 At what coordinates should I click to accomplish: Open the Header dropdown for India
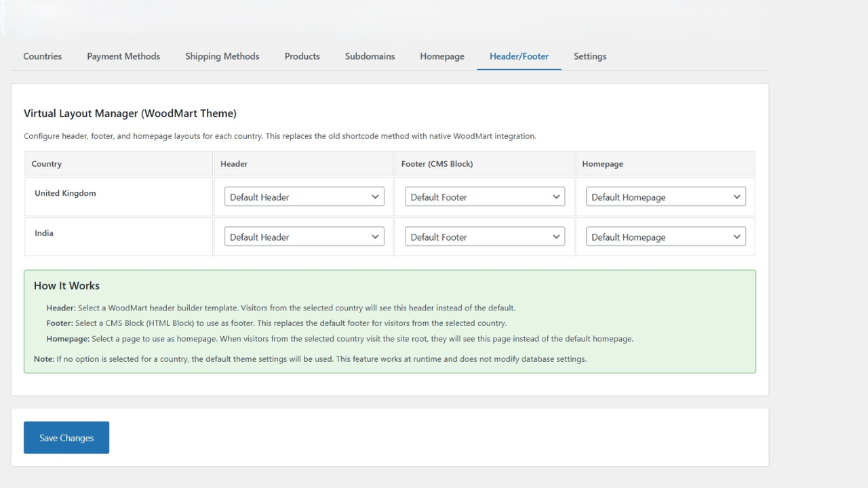(x=304, y=237)
